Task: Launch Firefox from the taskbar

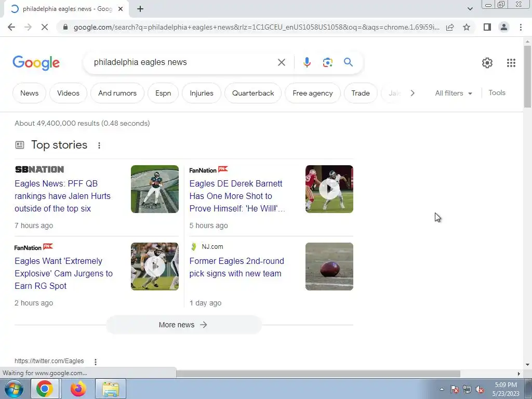Action: pos(78,389)
